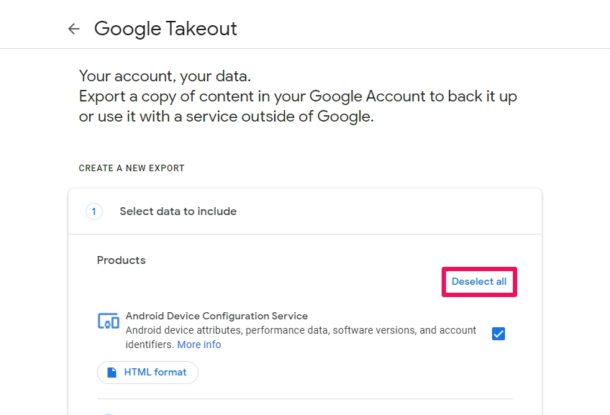Image resolution: width=610 pixels, height=415 pixels.
Task: Uncheck Android Device Configuration Service checkbox
Action: [498, 334]
